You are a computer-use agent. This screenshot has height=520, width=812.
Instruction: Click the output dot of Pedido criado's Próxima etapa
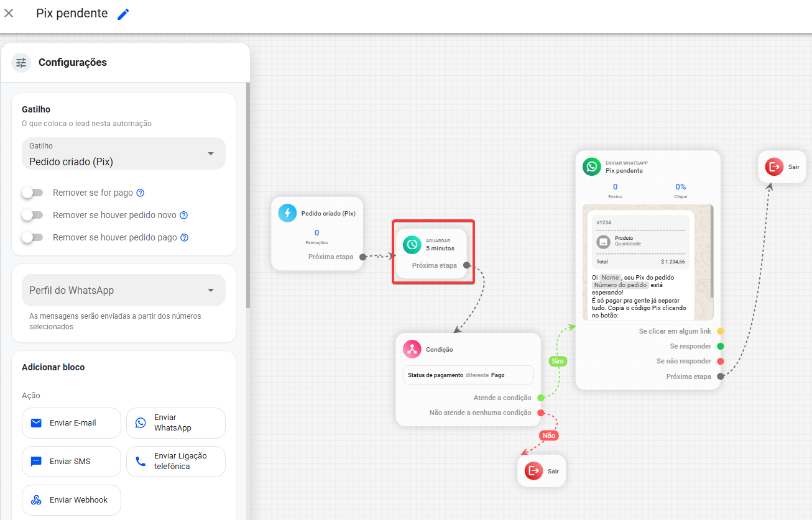click(x=362, y=257)
